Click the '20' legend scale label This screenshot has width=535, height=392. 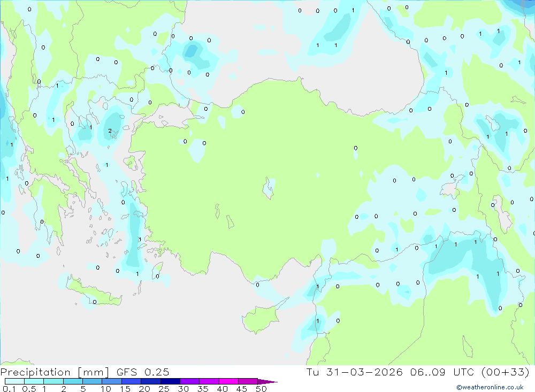coord(144,389)
